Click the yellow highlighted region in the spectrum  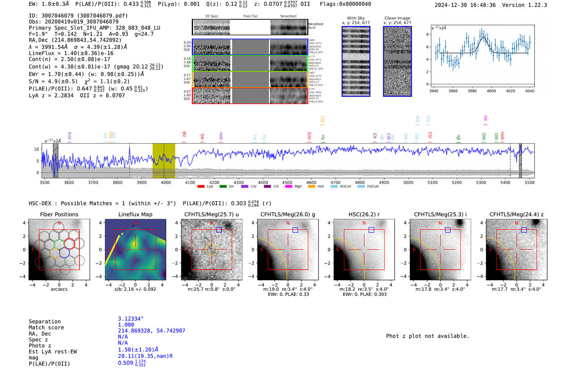tap(164, 160)
